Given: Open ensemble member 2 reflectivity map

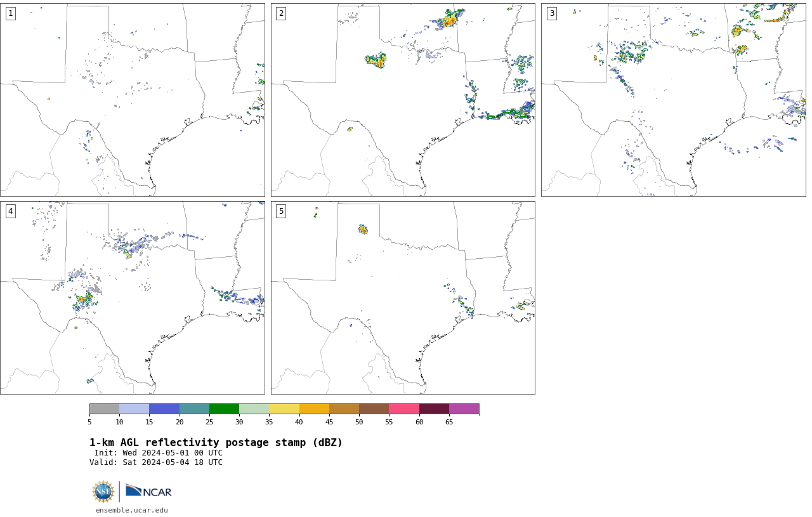Looking at the screenshot, I should point(403,100).
